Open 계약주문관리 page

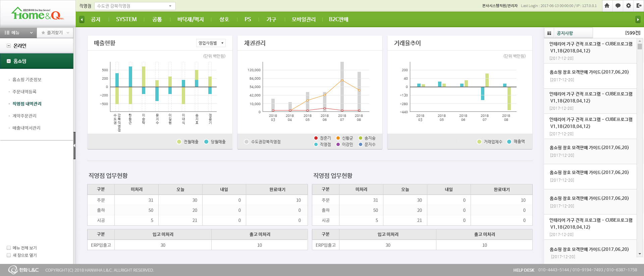(x=24, y=116)
